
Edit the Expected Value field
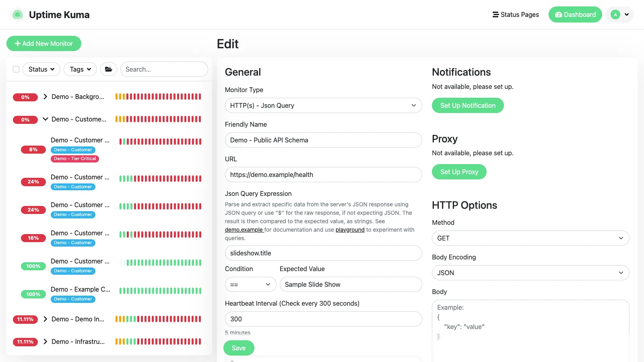(351, 284)
